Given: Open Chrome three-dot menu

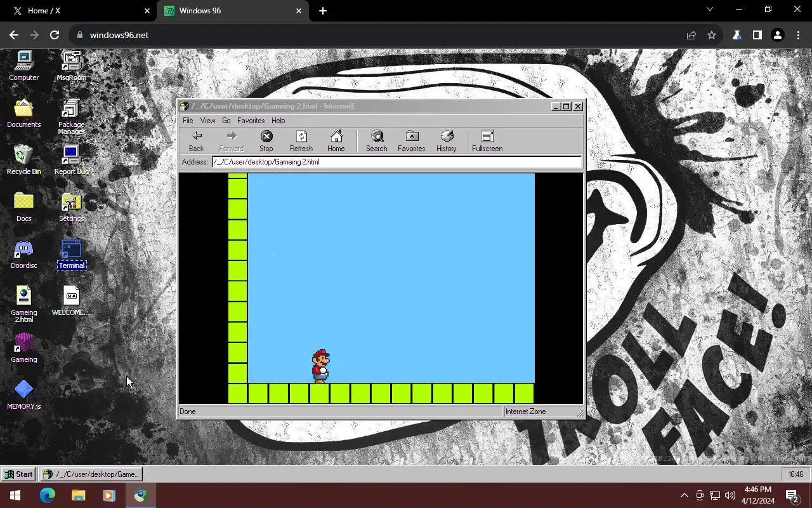Looking at the screenshot, I should point(798,35).
